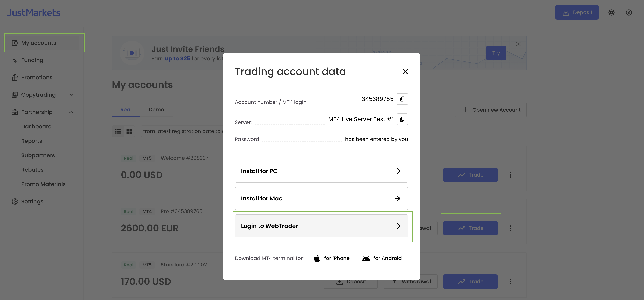
Task: Open more options for Pro #345389765
Action: point(511,228)
